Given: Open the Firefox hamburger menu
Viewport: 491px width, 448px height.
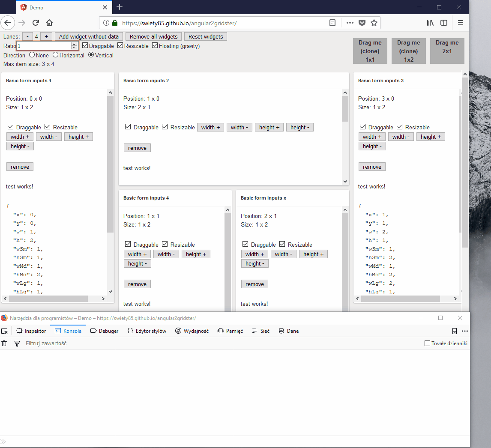Looking at the screenshot, I should click(x=460, y=23).
